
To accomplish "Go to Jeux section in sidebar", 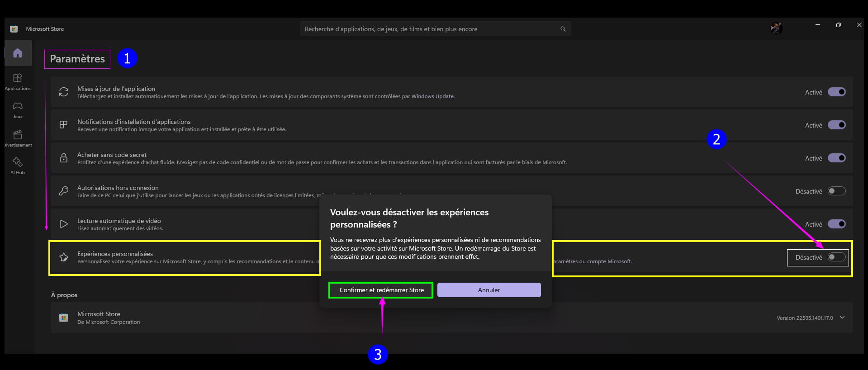I will [x=18, y=110].
